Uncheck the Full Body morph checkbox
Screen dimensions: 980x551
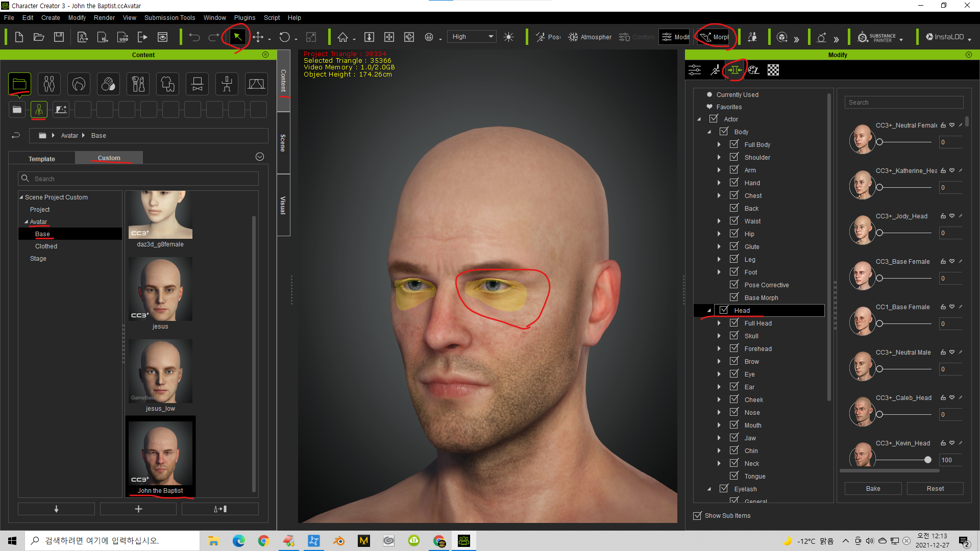(734, 144)
